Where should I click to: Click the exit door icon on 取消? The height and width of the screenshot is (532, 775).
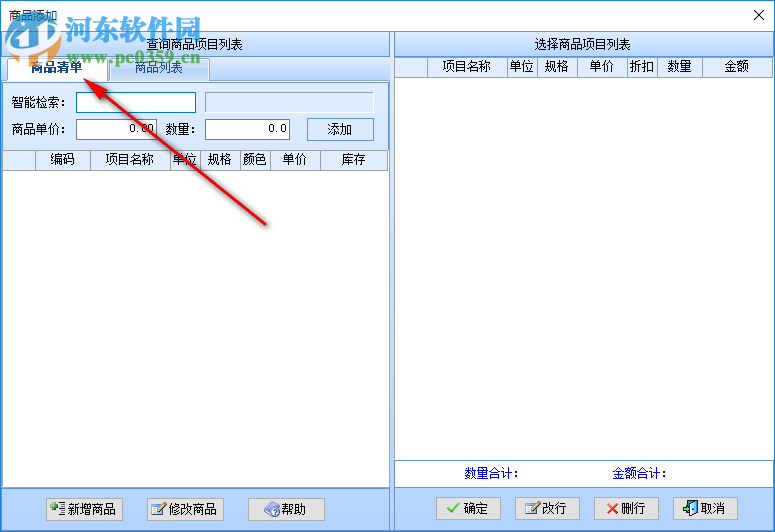[x=690, y=508]
